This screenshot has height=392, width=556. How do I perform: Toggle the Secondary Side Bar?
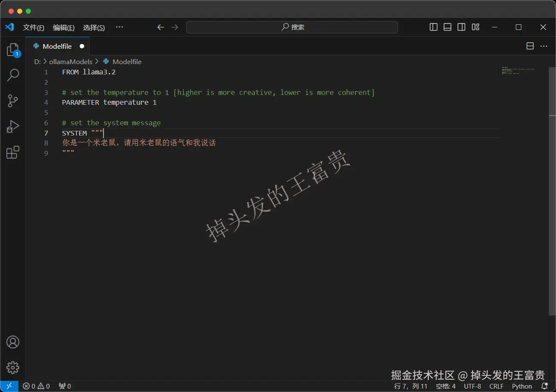coord(461,27)
